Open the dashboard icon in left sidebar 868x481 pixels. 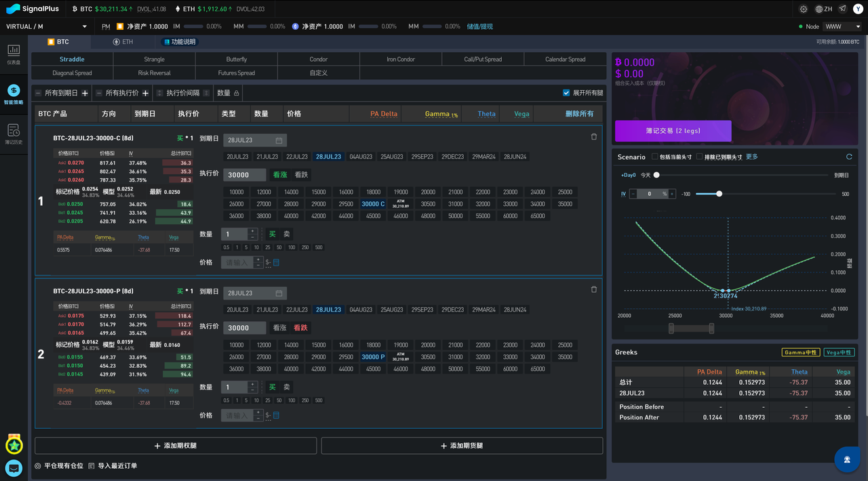click(14, 53)
